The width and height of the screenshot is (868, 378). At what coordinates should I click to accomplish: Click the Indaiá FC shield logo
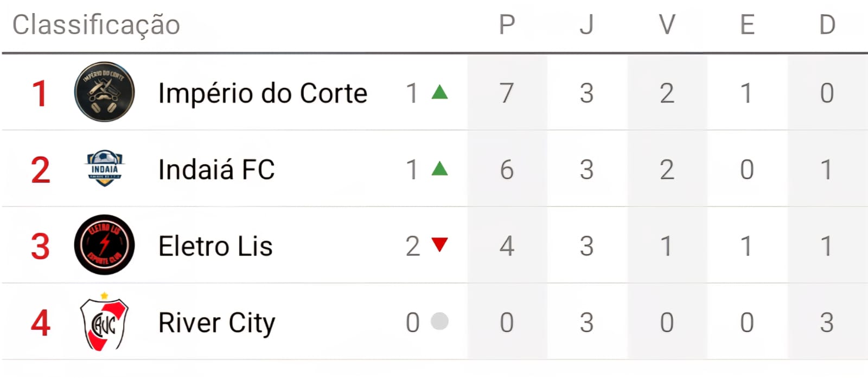[105, 169]
